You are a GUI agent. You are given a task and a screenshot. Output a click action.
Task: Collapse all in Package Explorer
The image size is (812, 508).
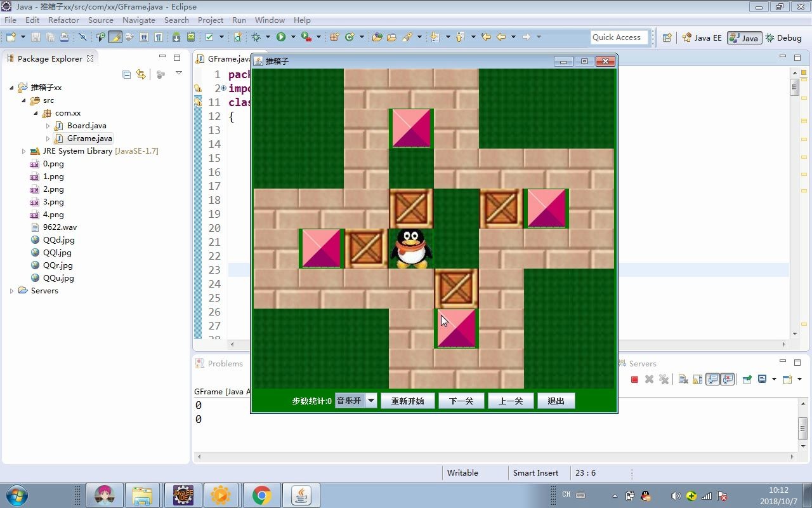point(126,74)
